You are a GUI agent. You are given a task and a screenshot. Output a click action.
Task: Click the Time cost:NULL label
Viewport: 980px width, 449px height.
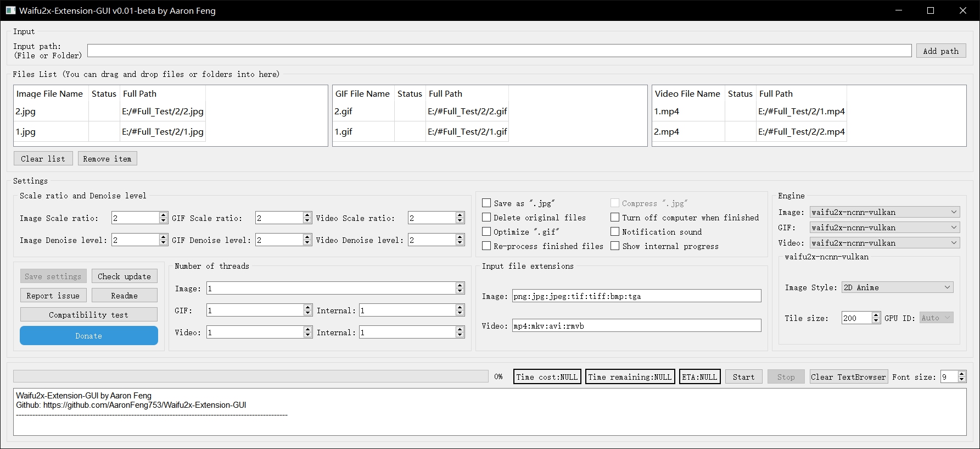tap(547, 377)
